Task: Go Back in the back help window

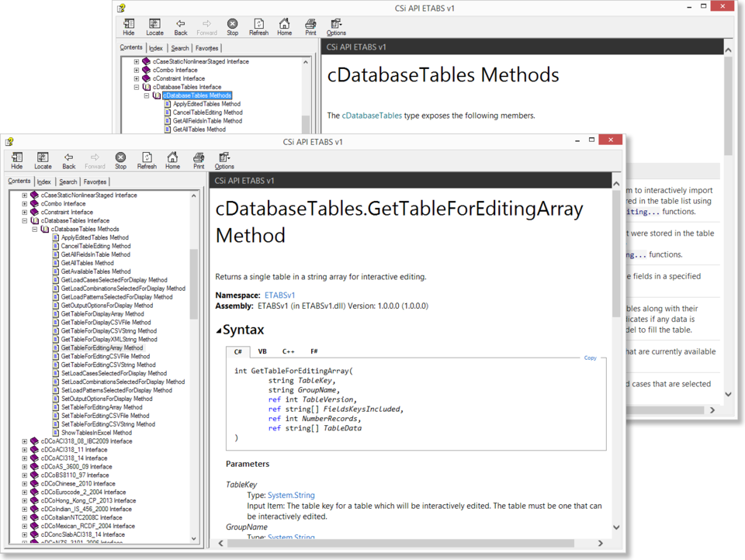Action: point(181,27)
